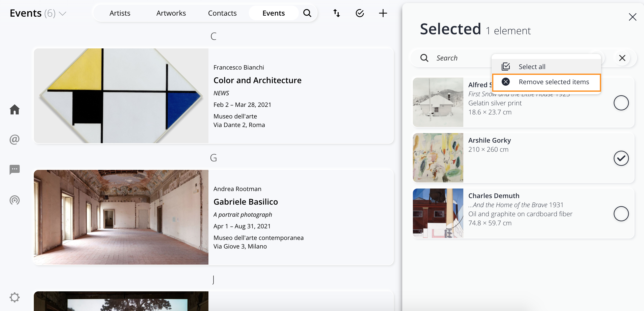
Task: Click 'Via Giove 3, Milano' address
Action: click(x=240, y=246)
